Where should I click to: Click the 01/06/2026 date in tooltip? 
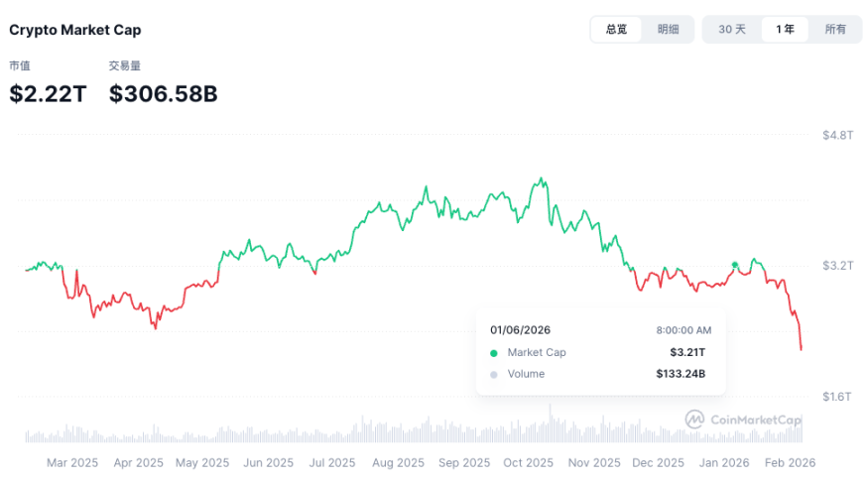pos(520,330)
